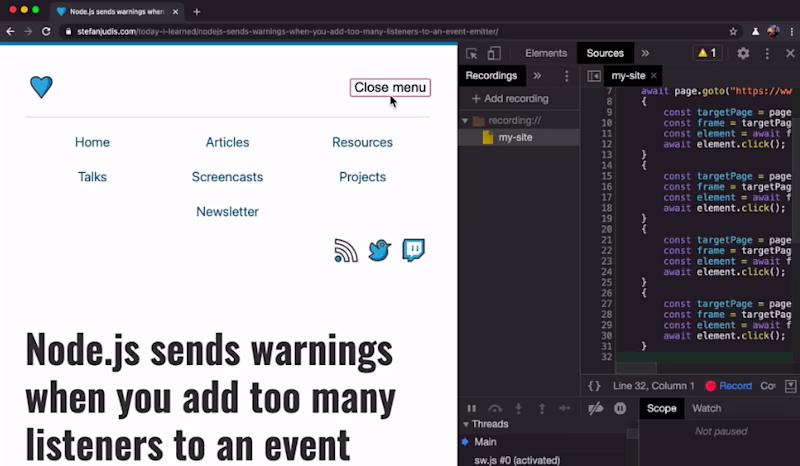Open the Resources link

pyautogui.click(x=362, y=142)
